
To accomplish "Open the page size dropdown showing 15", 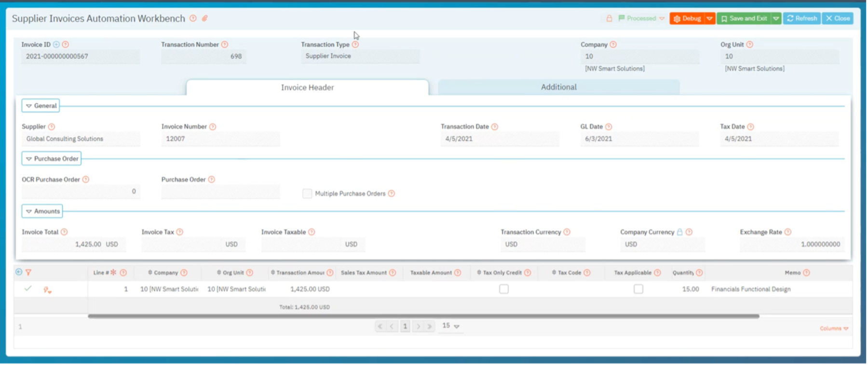I will tap(451, 326).
